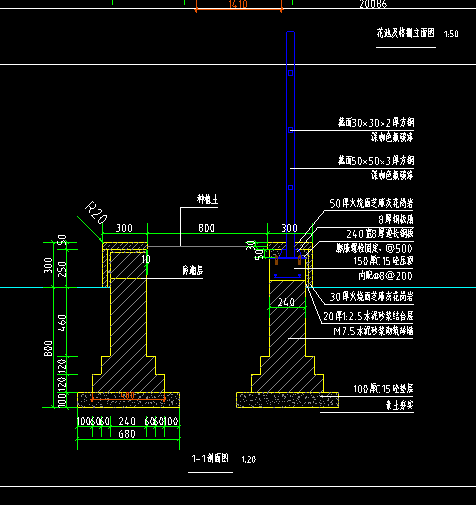The width and height of the screenshot is (476, 505).
Task: Select the 1:50 scale text at top right
Action: coord(451,34)
